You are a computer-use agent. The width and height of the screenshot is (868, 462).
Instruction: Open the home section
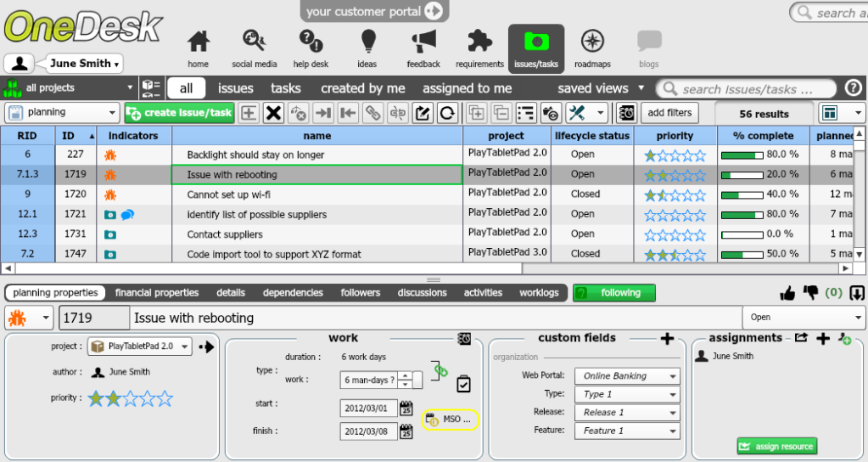coord(199,49)
